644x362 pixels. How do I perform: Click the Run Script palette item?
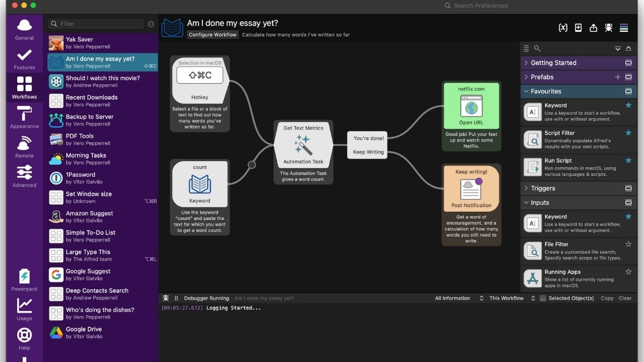(x=579, y=167)
